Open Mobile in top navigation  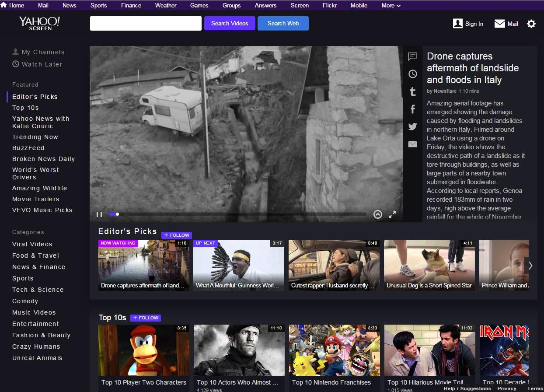[x=359, y=5]
